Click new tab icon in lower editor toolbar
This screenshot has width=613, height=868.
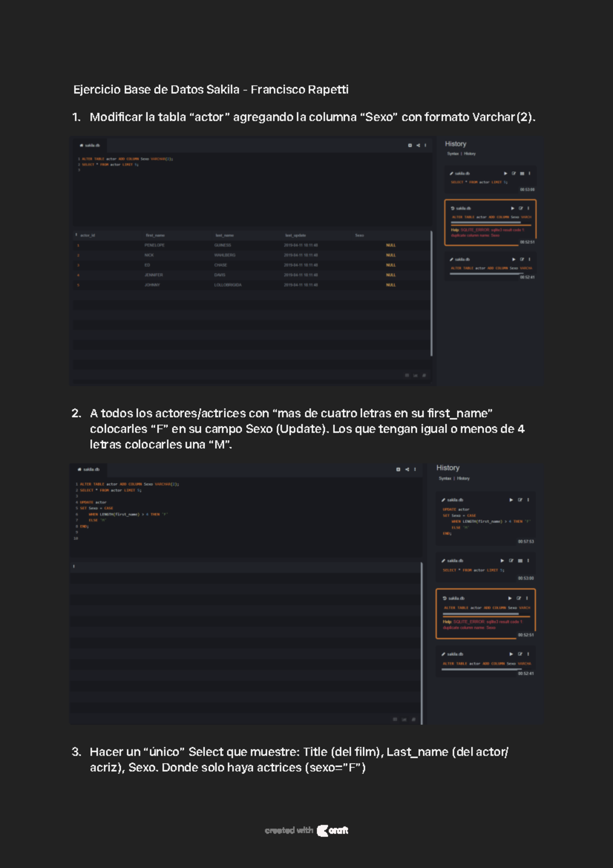pyautogui.click(x=398, y=469)
